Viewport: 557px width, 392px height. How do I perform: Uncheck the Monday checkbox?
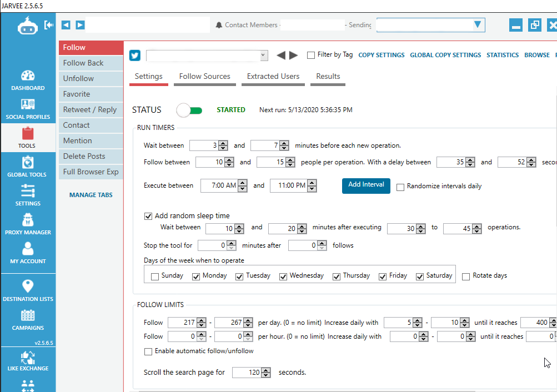tap(196, 277)
